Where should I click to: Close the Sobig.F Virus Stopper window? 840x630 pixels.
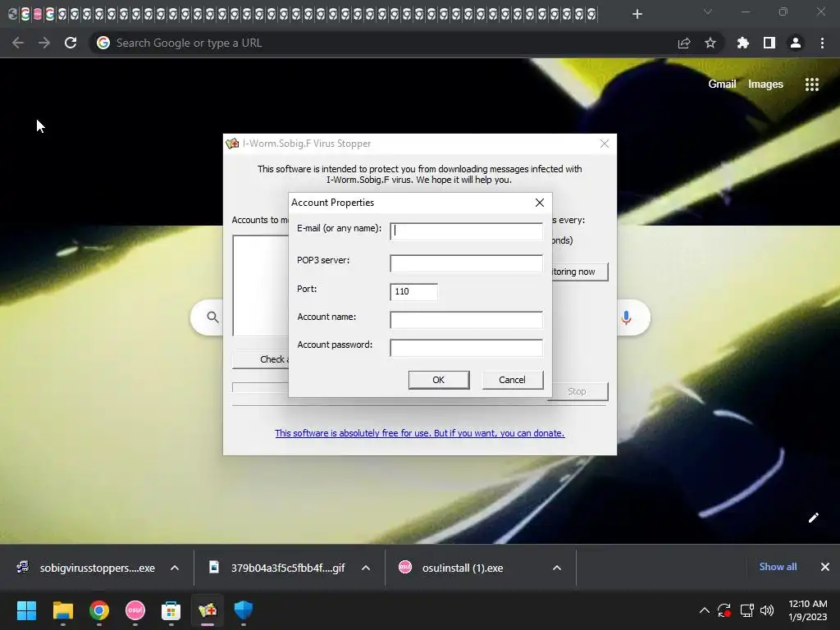click(x=605, y=144)
